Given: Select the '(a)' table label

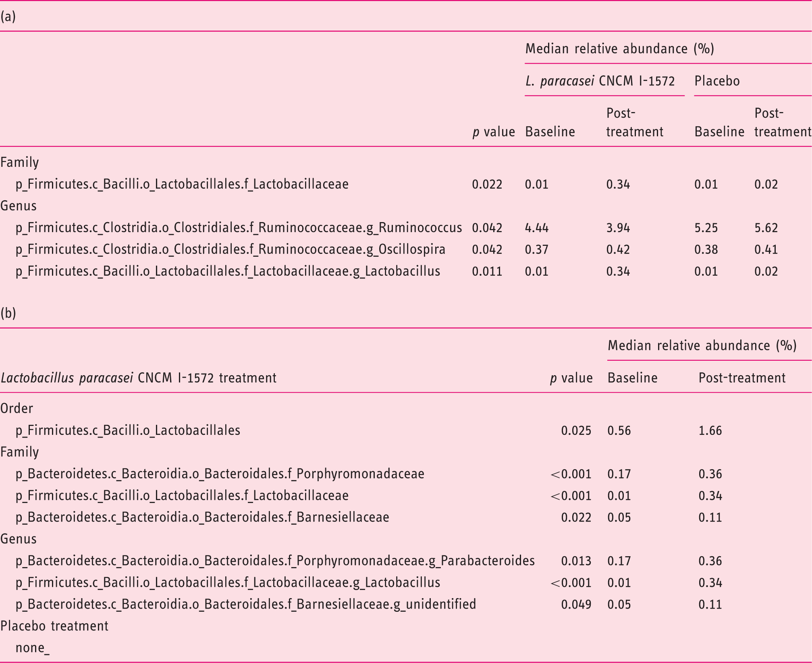Looking at the screenshot, I should tap(8, 16).
